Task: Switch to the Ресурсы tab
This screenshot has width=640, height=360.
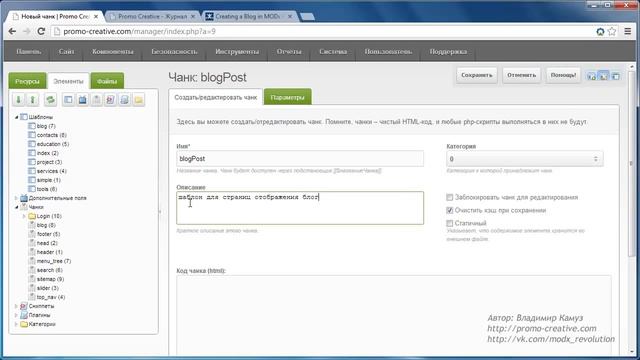Action: coord(27,81)
